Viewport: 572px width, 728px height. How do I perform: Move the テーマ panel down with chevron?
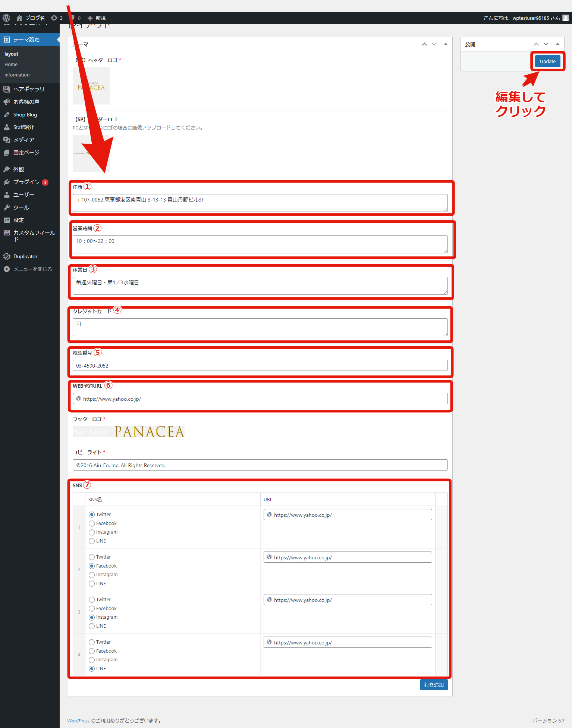pyautogui.click(x=434, y=44)
